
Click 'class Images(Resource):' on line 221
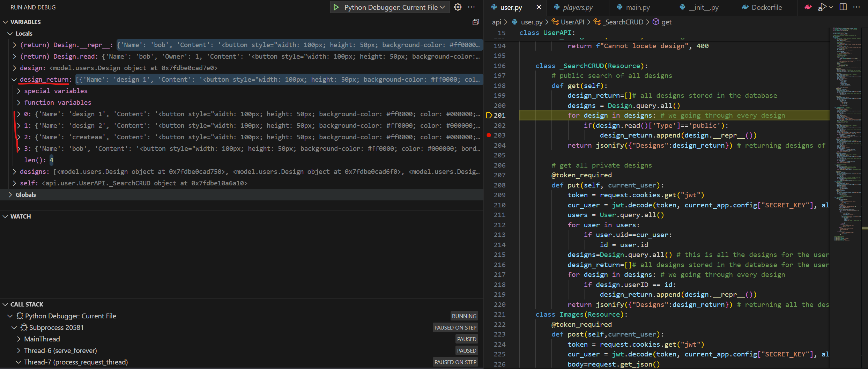coord(581,314)
